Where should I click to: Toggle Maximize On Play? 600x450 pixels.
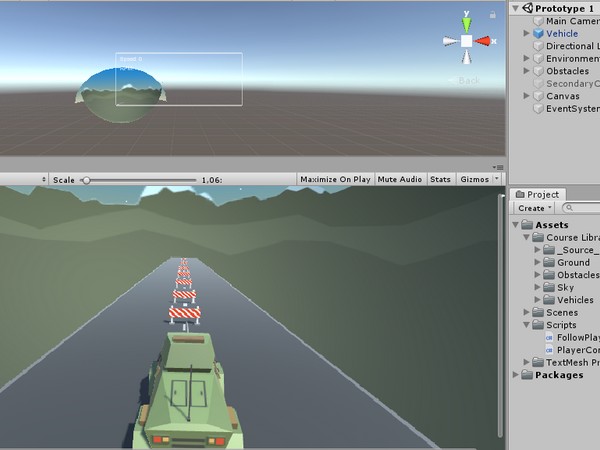coord(335,179)
